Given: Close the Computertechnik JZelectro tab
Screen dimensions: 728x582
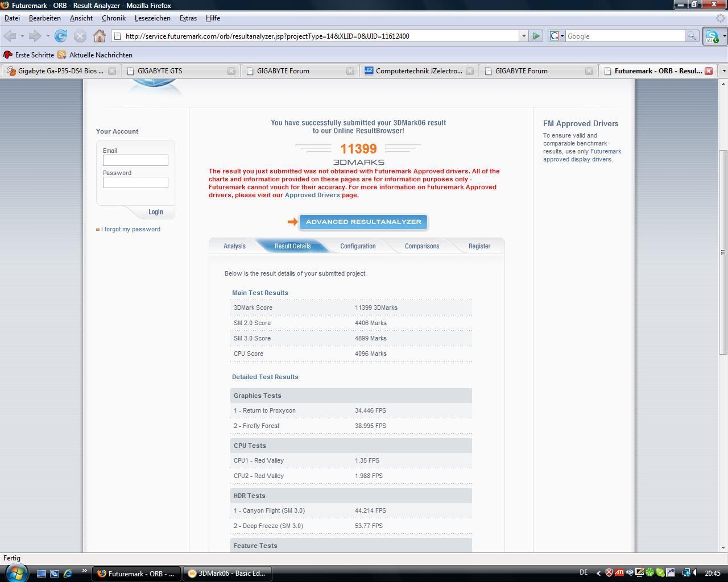Looking at the screenshot, I should pos(470,71).
